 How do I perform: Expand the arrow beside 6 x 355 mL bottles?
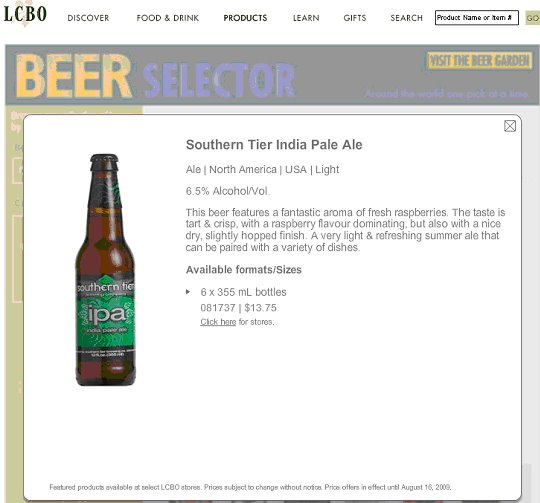[188, 292]
